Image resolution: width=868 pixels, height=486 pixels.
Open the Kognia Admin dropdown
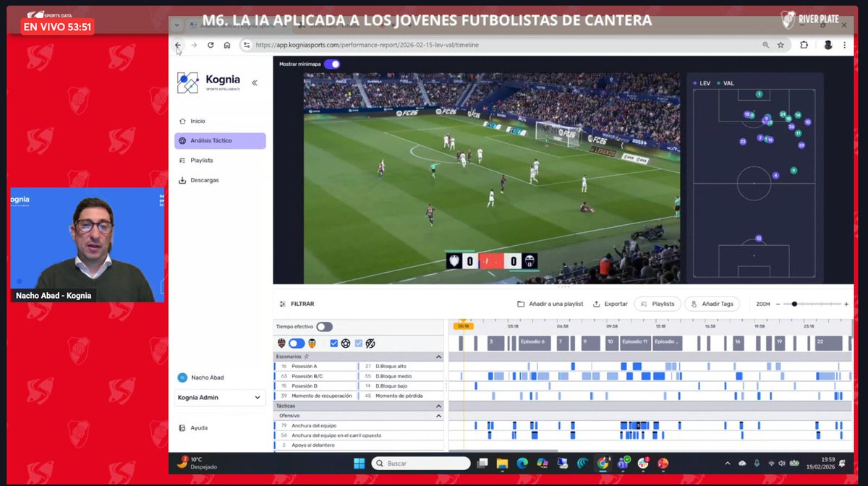[219, 398]
